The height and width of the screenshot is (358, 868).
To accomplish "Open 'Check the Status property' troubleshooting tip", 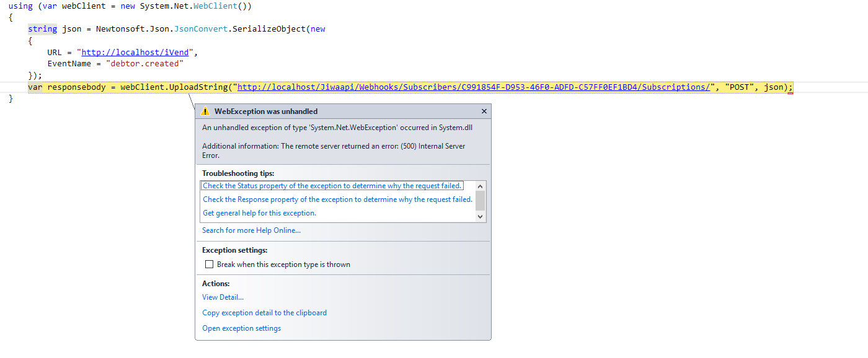I will point(332,186).
